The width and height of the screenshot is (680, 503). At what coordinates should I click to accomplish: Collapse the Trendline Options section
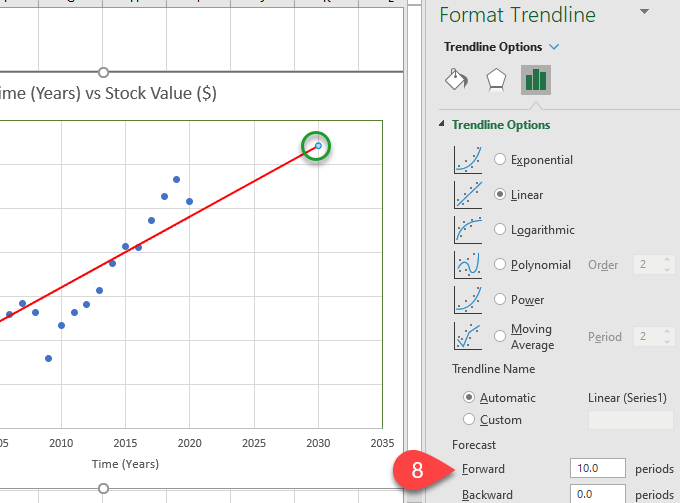pos(443,125)
